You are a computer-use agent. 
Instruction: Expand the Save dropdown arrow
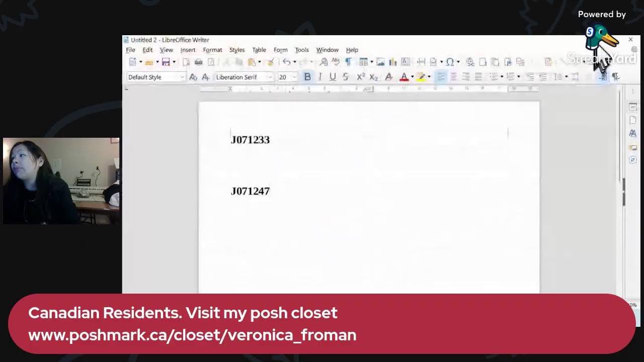click(x=174, y=62)
